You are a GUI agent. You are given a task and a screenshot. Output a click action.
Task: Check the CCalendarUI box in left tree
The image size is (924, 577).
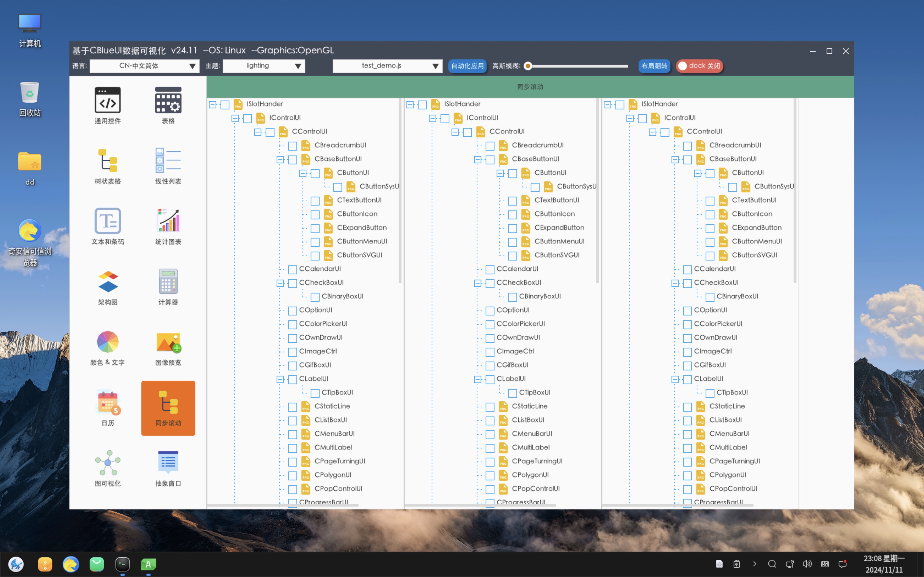point(293,270)
